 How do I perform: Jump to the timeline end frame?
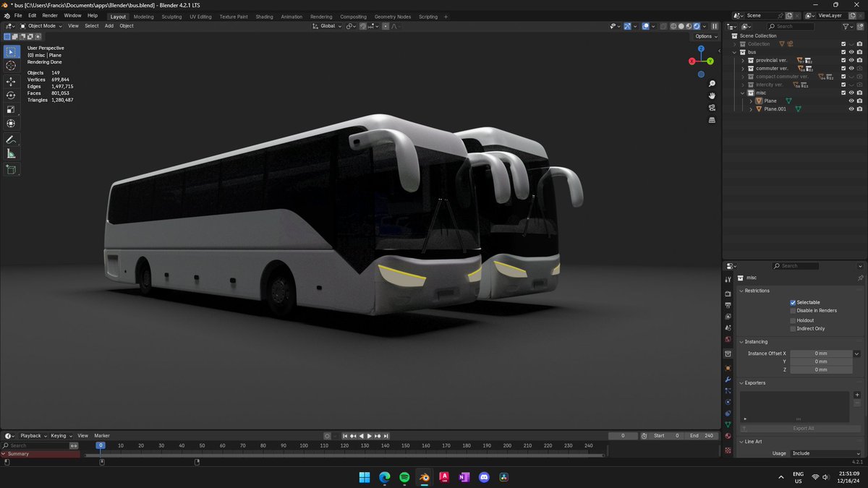point(386,436)
